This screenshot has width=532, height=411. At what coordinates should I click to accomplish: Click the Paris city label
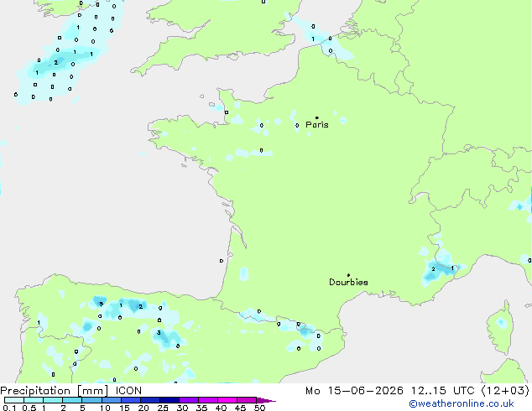[317, 125]
